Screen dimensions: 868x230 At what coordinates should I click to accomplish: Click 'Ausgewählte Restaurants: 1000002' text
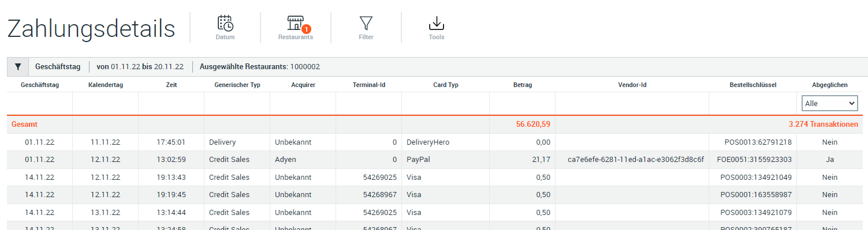(260, 67)
